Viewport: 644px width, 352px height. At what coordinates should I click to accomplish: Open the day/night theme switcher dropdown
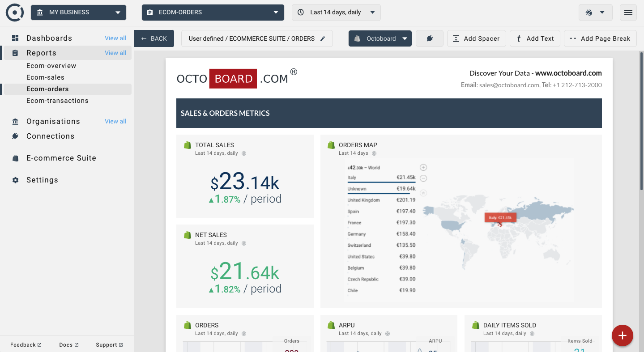595,13
